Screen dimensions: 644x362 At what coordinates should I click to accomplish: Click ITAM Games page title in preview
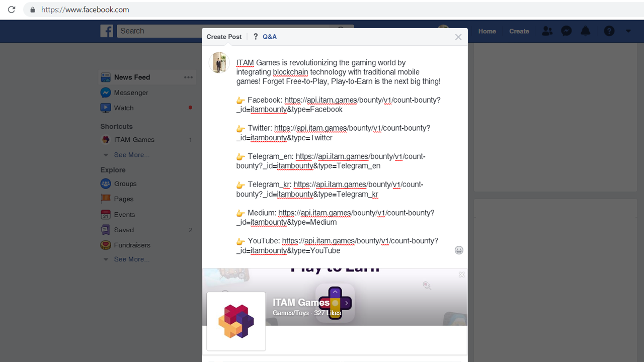point(301,302)
